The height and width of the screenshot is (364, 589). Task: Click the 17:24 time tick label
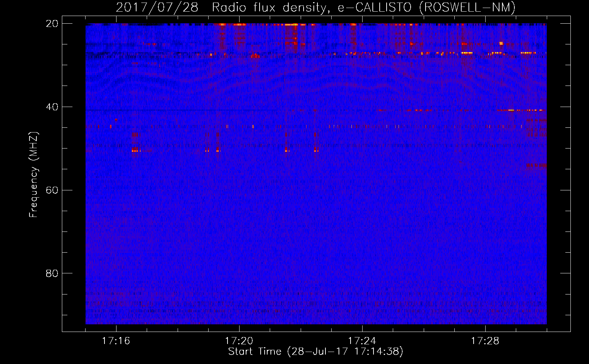(362, 341)
